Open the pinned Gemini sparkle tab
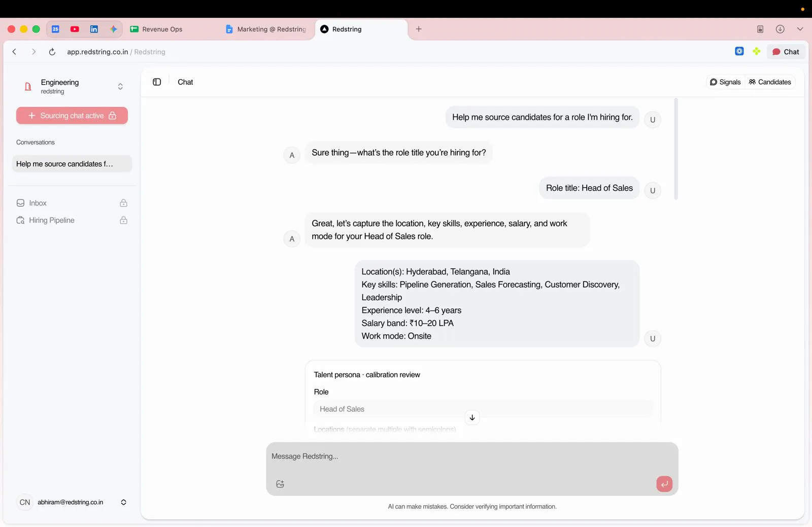 coord(113,29)
